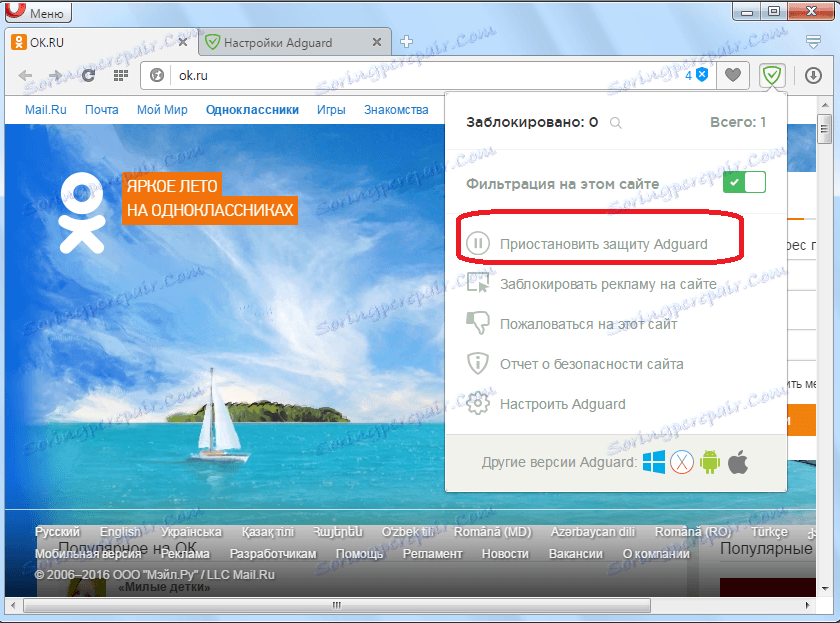This screenshot has width=840, height=623.
Task: Select Отчет о безопасности сайта
Action: pos(575,364)
